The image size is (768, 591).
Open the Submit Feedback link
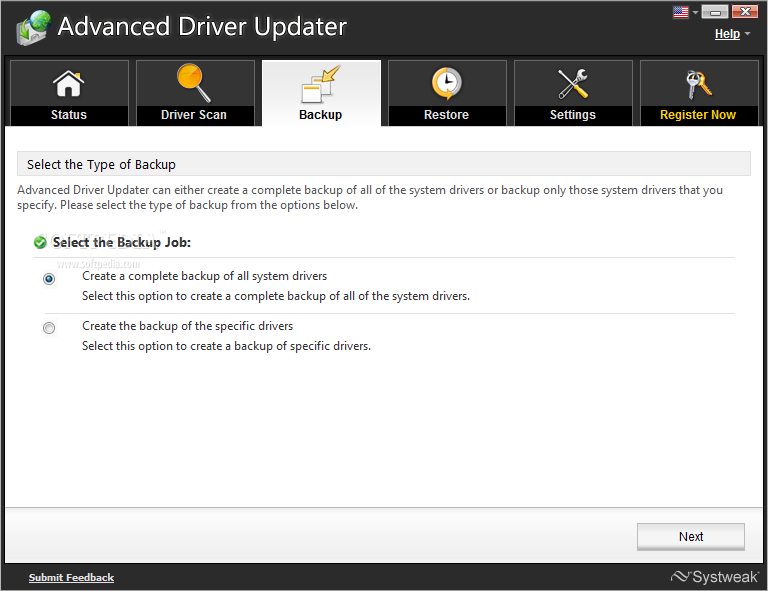click(72, 577)
